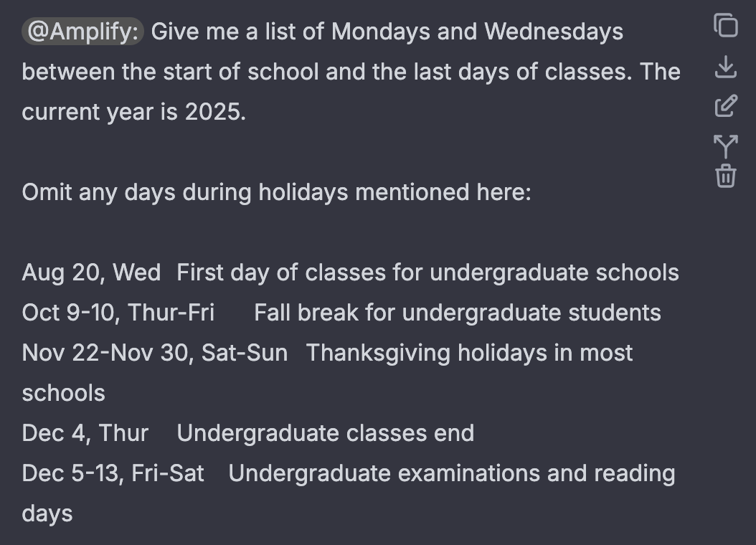
Task: Click the text 'Mondays and Wednesdays'
Action: (x=477, y=32)
